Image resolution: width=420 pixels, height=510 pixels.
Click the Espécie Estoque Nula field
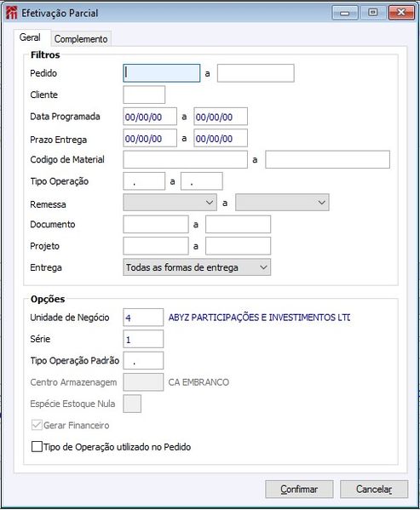(x=132, y=404)
